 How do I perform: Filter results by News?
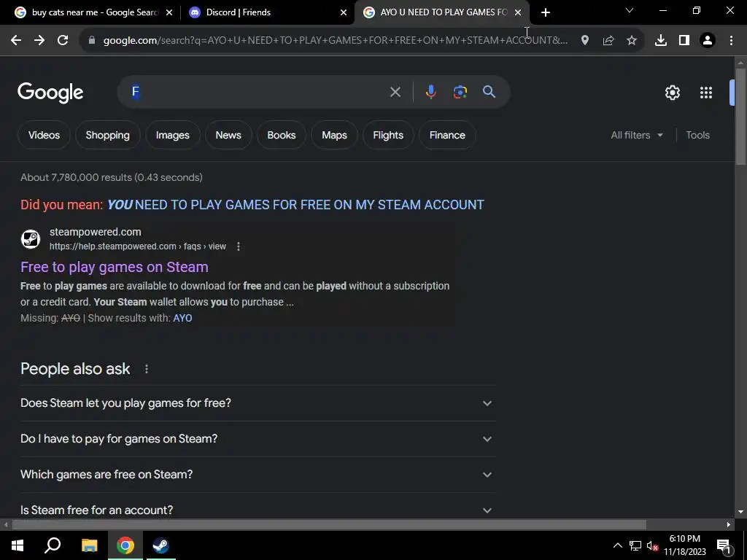tap(228, 135)
